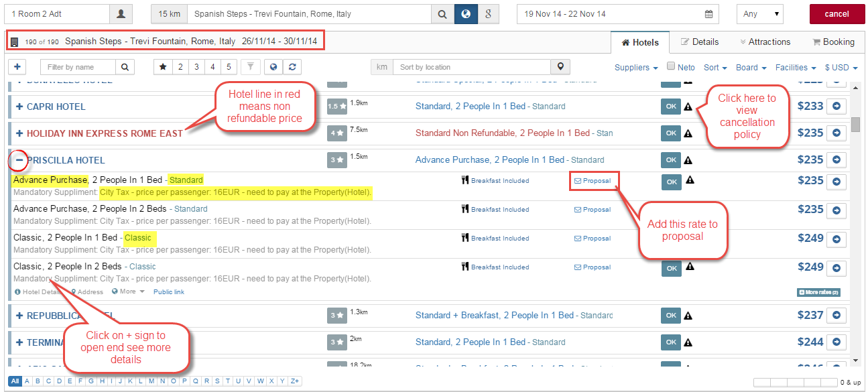The image size is (868, 392).
Task: Toggle the 5-star filter button
Action: tap(229, 67)
